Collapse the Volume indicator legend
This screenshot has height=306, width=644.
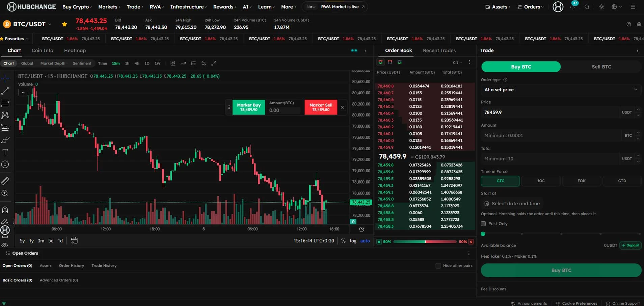pyautogui.click(x=23, y=92)
